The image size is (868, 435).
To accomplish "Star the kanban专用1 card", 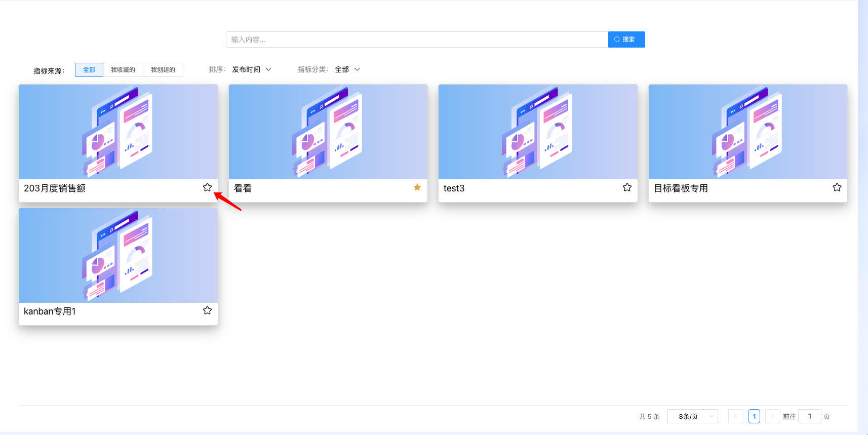I will [x=207, y=310].
